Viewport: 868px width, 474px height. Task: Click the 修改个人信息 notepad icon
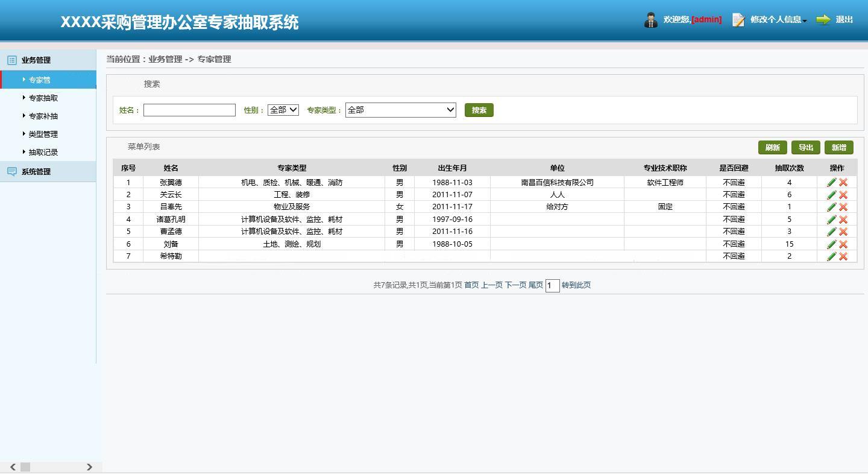point(738,20)
